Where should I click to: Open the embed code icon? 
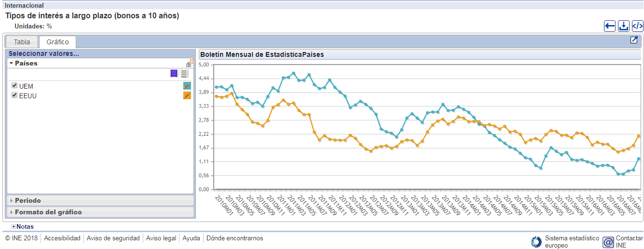click(x=637, y=26)
